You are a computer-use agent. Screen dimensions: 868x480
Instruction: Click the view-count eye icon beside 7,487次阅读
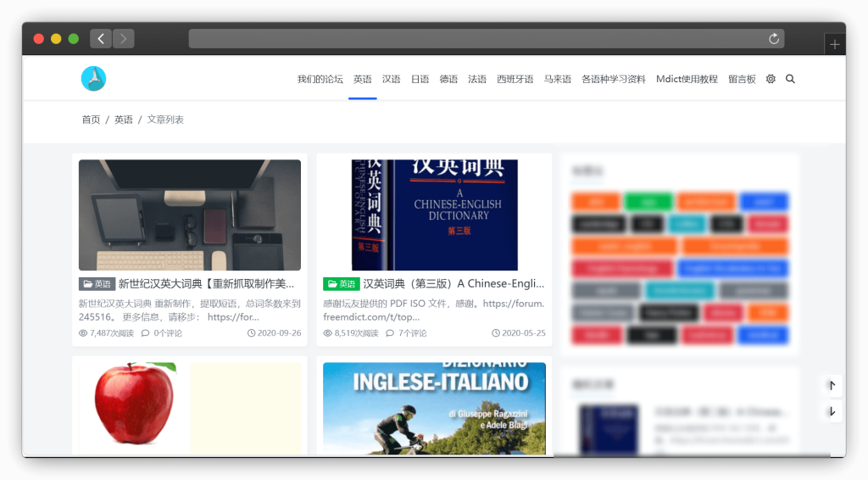pos(83,333)
